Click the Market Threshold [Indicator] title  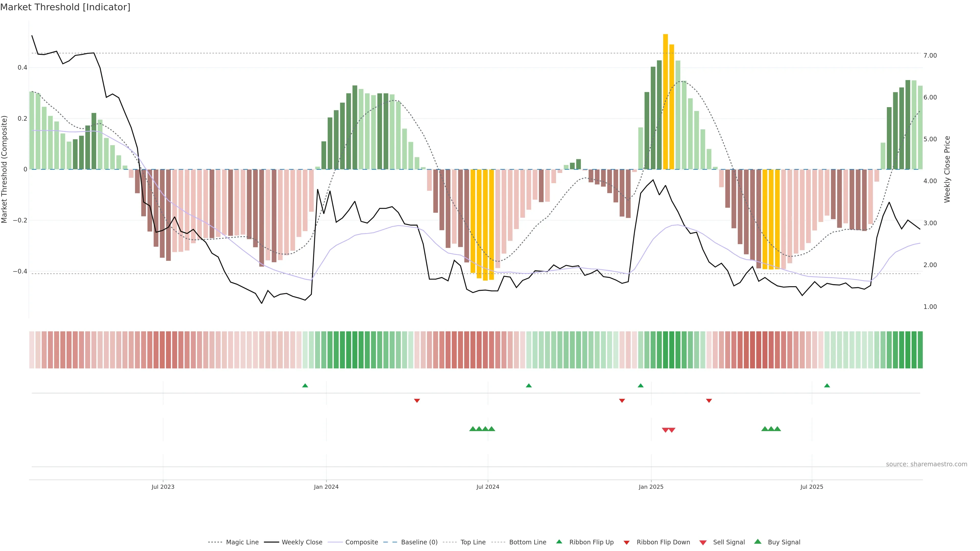coord(65,7)
